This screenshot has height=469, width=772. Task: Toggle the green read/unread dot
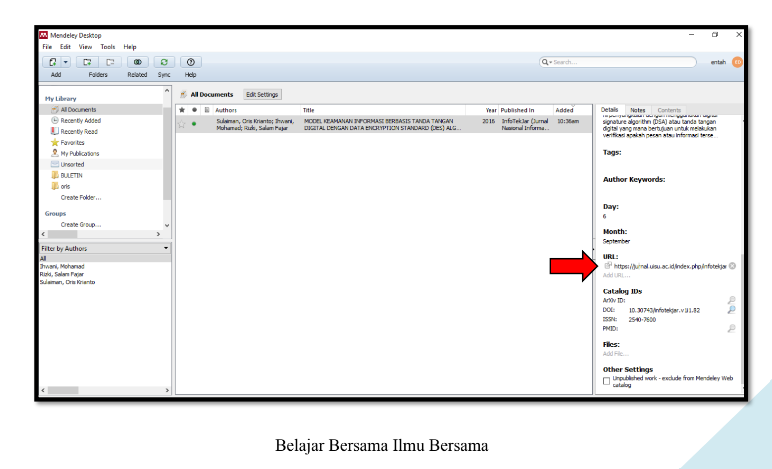pyautogui.click(x=193, y=123)
